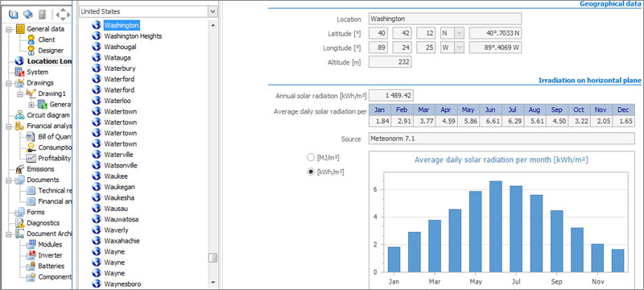Select Wauwatosa in the city list
The height and width of the screenshot is (290, 644).
[x=122, y=219]
